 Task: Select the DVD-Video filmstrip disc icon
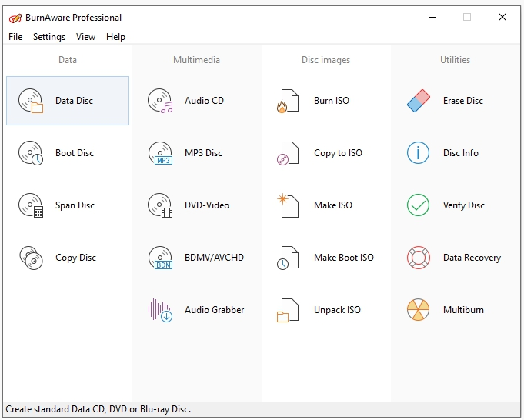click(x=160, y=205)
